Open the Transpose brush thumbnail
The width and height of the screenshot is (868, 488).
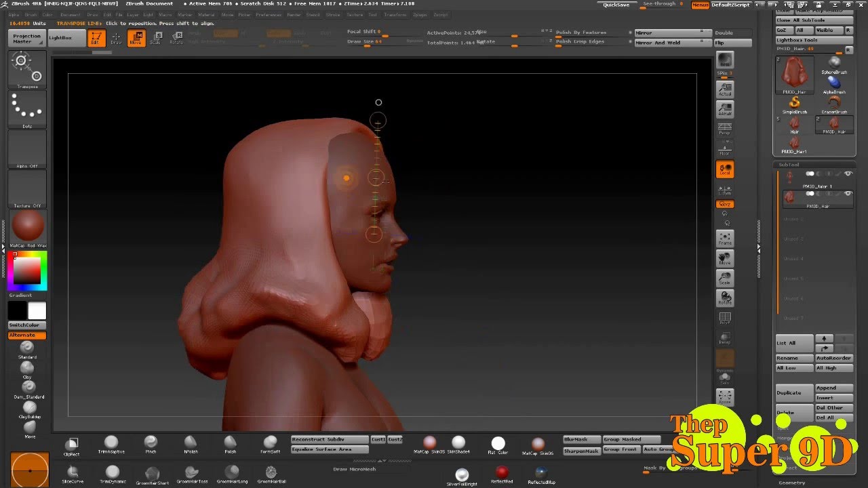pyautogui.click(x=27, y=70)
